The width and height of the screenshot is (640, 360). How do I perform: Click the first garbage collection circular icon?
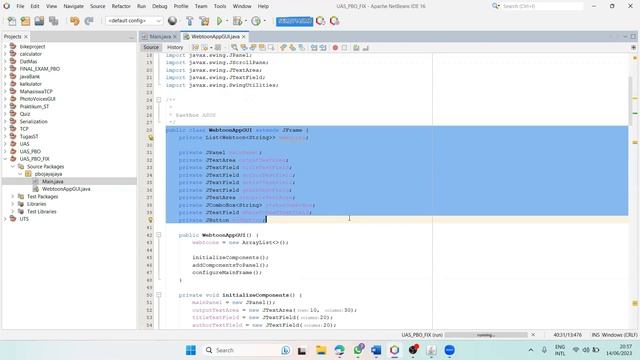320,21
